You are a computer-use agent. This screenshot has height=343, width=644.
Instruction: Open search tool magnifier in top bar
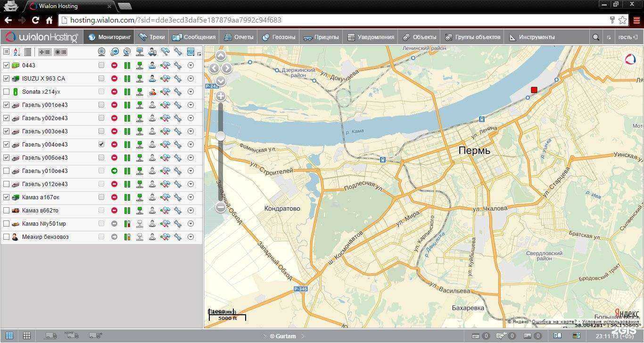pos(596,37)
